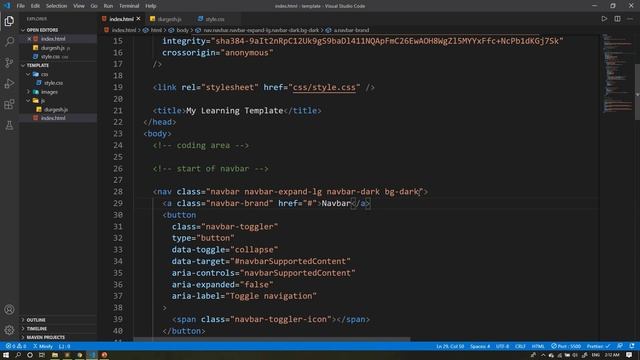Open the Windows Action Center notification icon

click(x=629, y=355)
